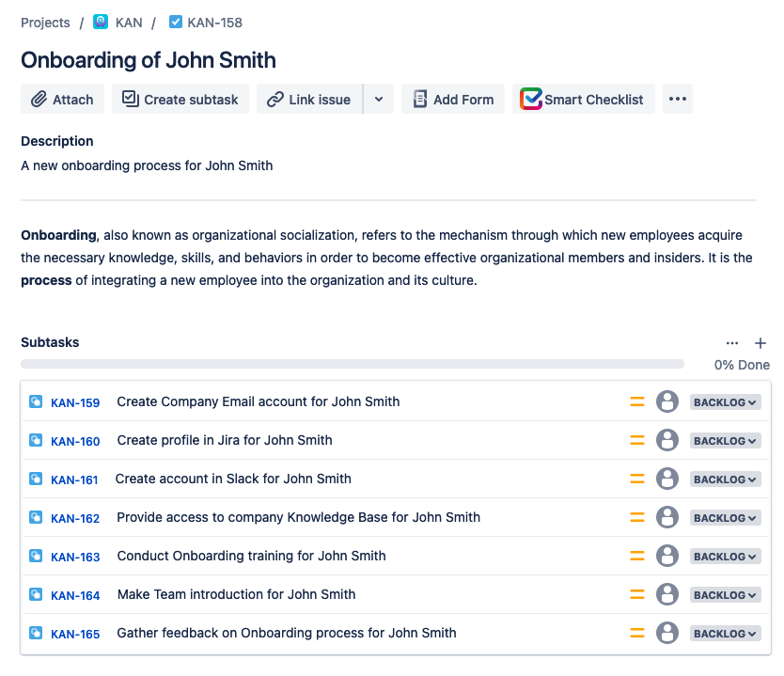This screenshot has height=676, width=784.
Task: Click the Add Form button
Action: pyautogui.click(x=453, y=100)
